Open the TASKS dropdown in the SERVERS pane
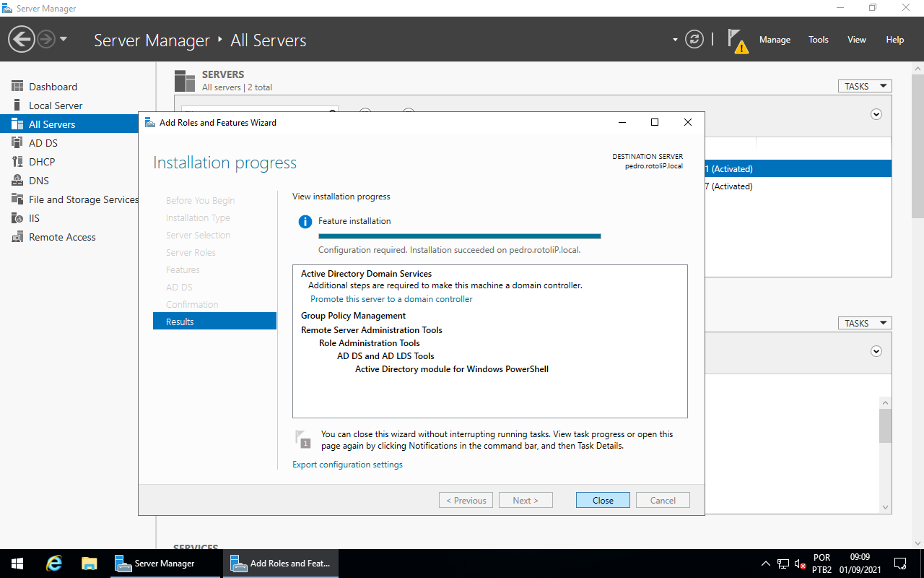Viewport: 924px width, 578px height. tap(864, 85)
